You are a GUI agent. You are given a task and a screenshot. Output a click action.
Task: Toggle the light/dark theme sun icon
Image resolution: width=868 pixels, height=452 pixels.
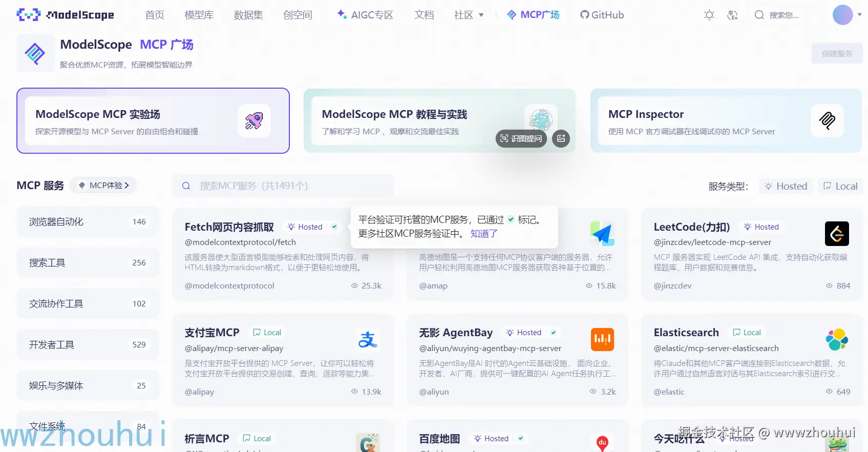click(x=709, y=15)
